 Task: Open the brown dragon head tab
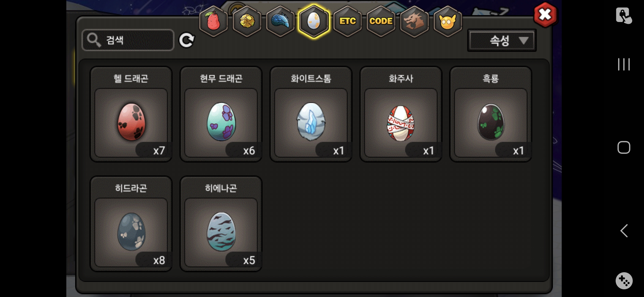[x=414, y=21]
